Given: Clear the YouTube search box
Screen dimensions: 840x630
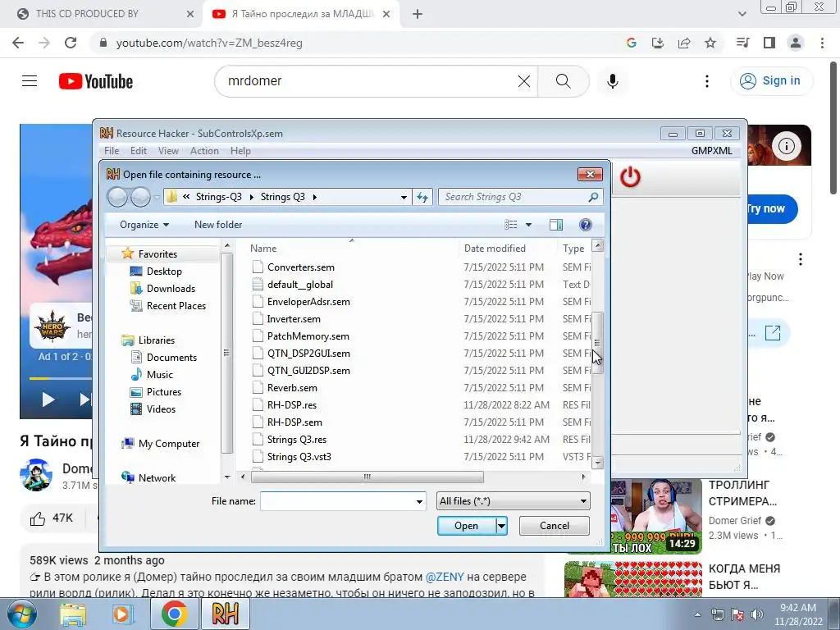Looking at the screenshot, I should pos(524,81).
